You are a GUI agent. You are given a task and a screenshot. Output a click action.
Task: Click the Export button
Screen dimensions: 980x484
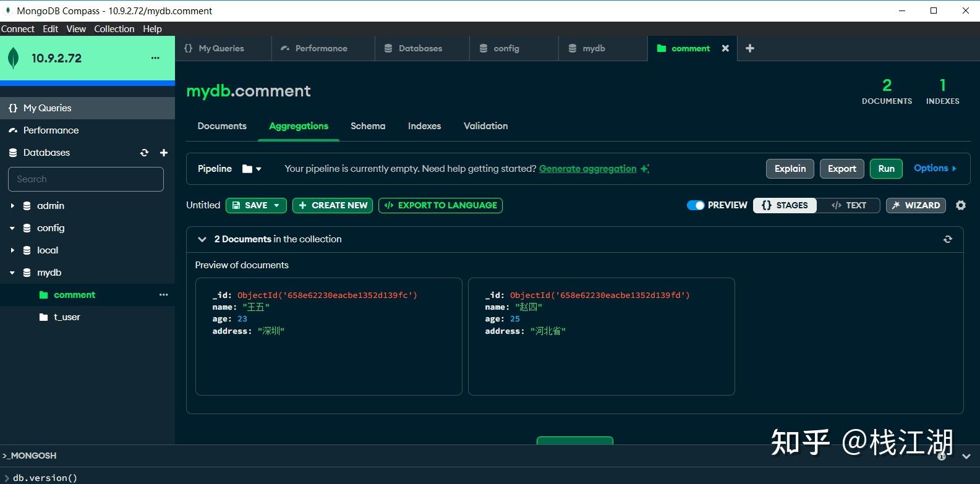tap(842, 169)
